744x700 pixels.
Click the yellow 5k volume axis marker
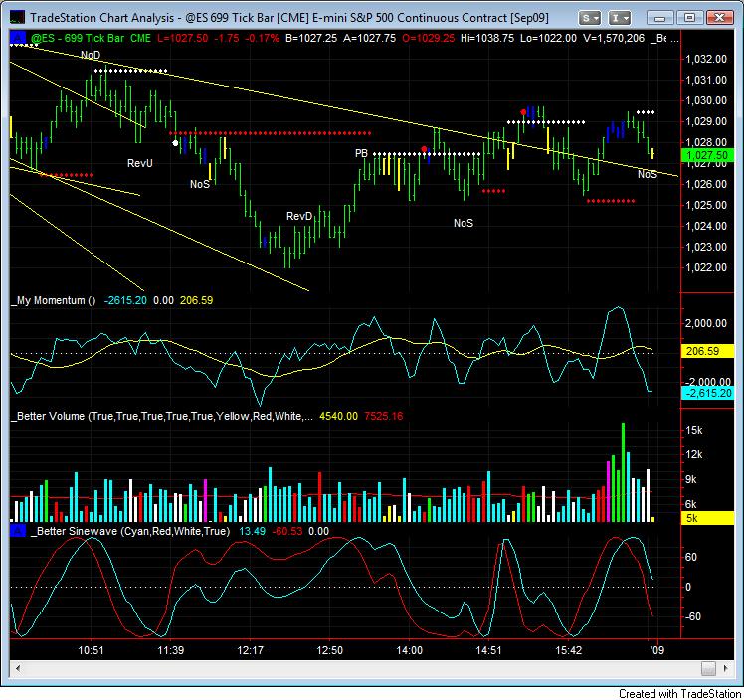[707, 518]
